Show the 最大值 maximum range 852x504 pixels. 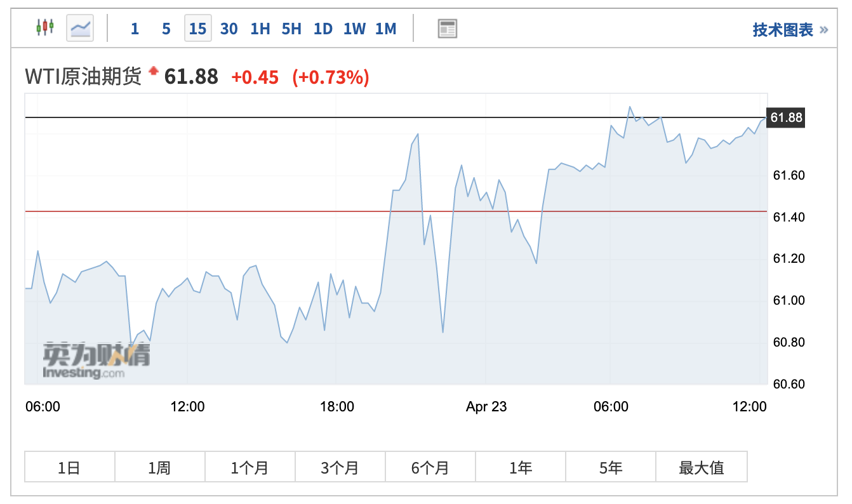click(x=701, y=468)
